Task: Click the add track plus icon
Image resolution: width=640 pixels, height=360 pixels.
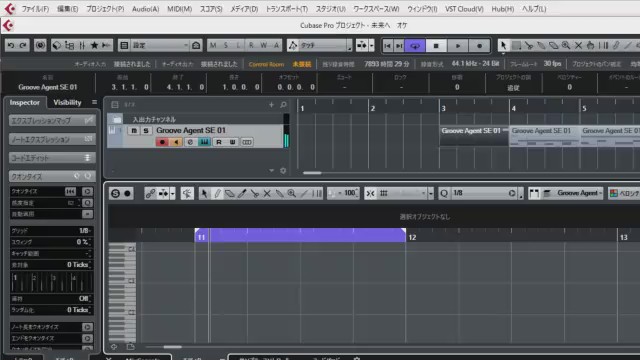Action: 271,105
